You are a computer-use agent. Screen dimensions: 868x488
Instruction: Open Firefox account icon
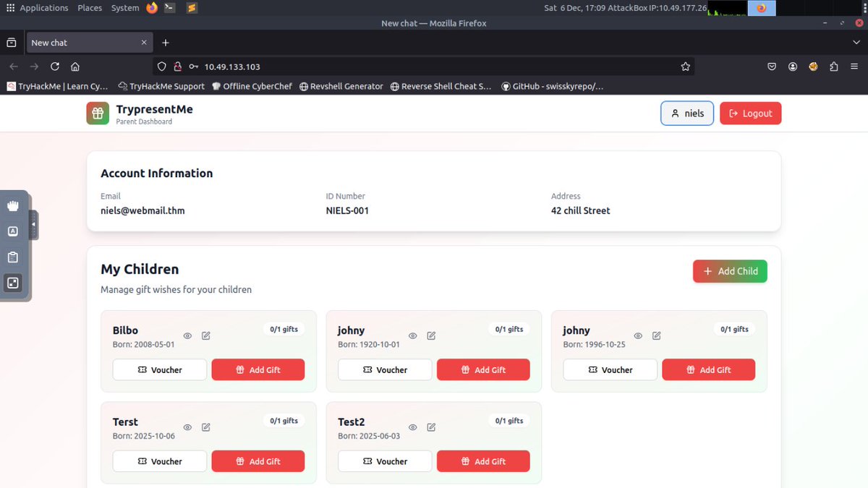click(x=793, y=67)
